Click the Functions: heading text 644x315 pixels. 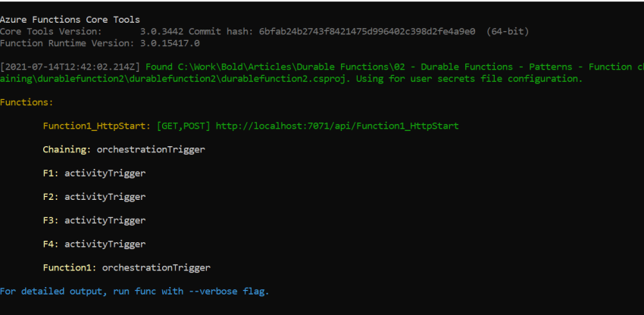tap(27, 102)
